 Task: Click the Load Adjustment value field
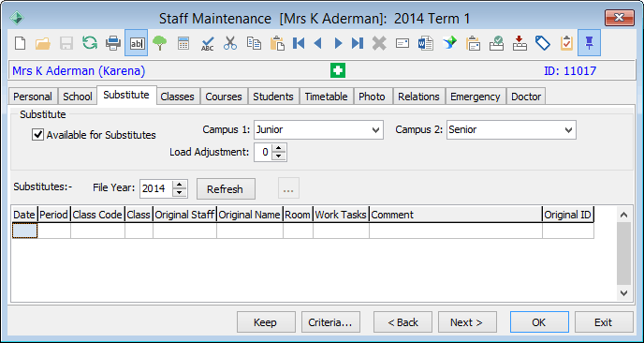264,152
